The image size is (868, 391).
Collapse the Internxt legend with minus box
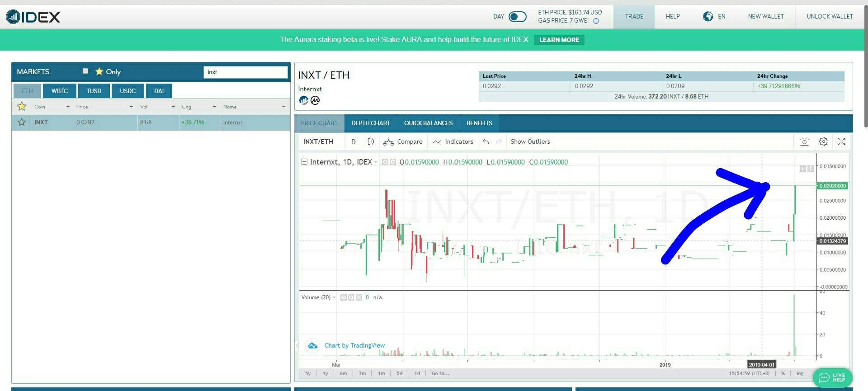point(304,162)
